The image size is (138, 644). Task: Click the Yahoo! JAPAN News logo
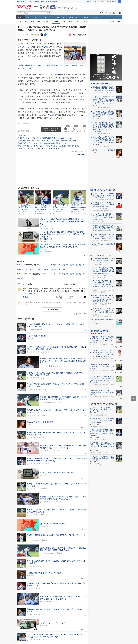point(27,7)
